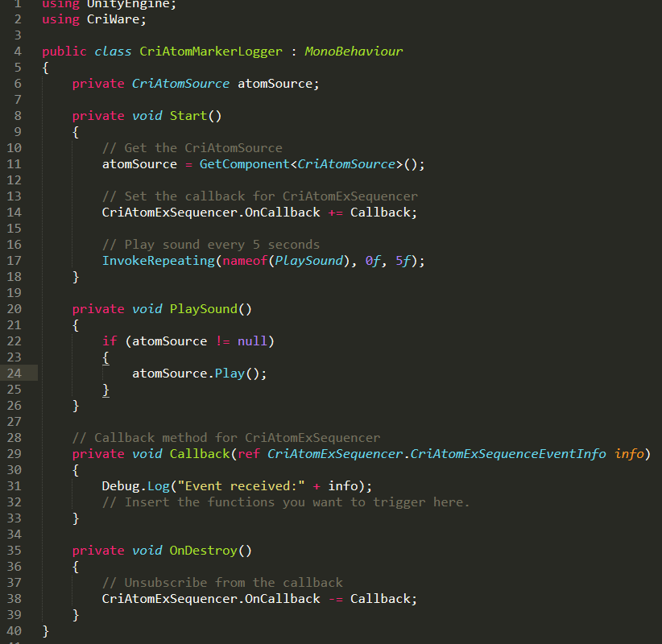Click the 5f argument on line 17
The image size is (662, 644).
tap(403, 260)
